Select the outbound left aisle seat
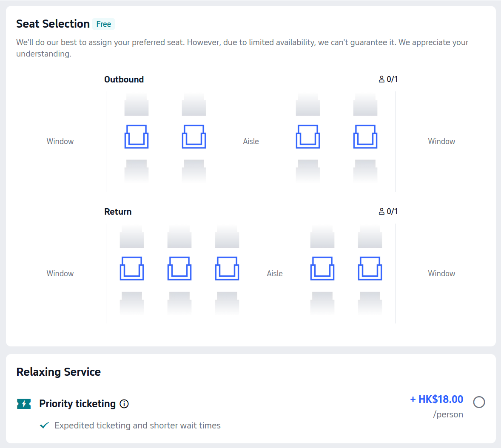 (194, 137)
